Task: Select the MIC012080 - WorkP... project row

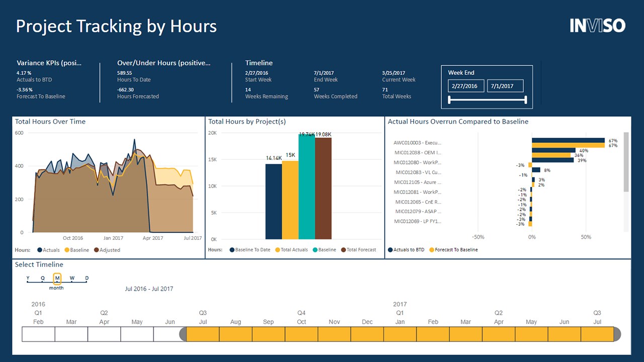Action: (x=417, y=162)
